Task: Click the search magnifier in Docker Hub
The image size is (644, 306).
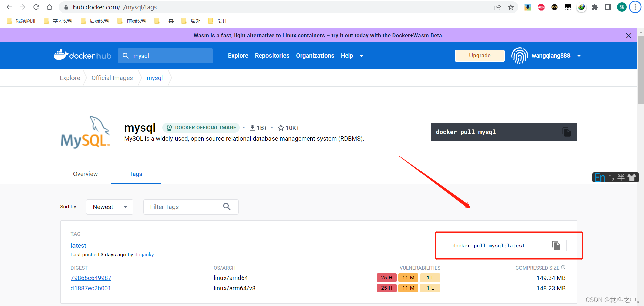Action: (x=126, y=56)
